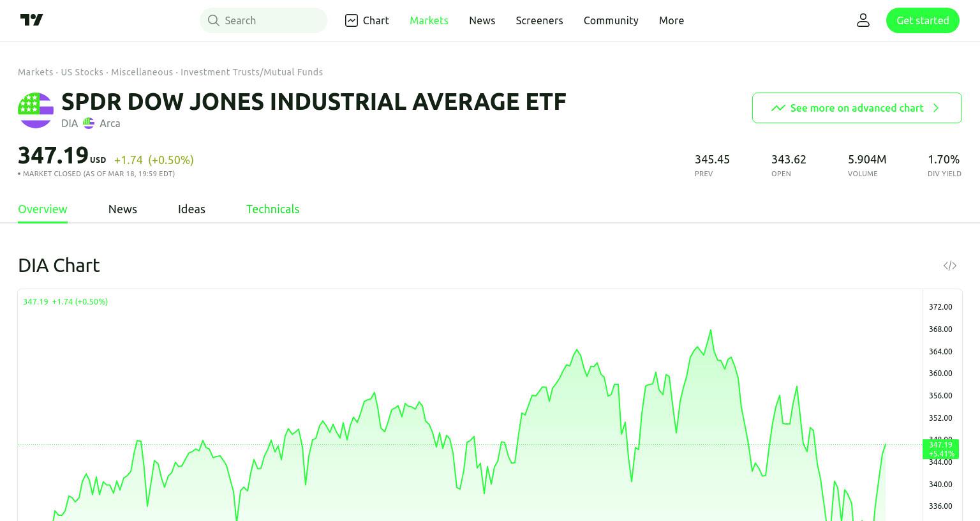Image resolution: width=980 pixels, height=521 pixels.
Task: Follow the Miscellaneous breadcrumb link
Action: [142, 72]
